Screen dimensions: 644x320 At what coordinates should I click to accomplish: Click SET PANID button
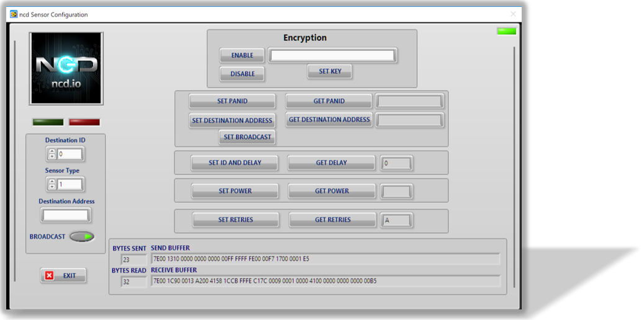point(232,101)
